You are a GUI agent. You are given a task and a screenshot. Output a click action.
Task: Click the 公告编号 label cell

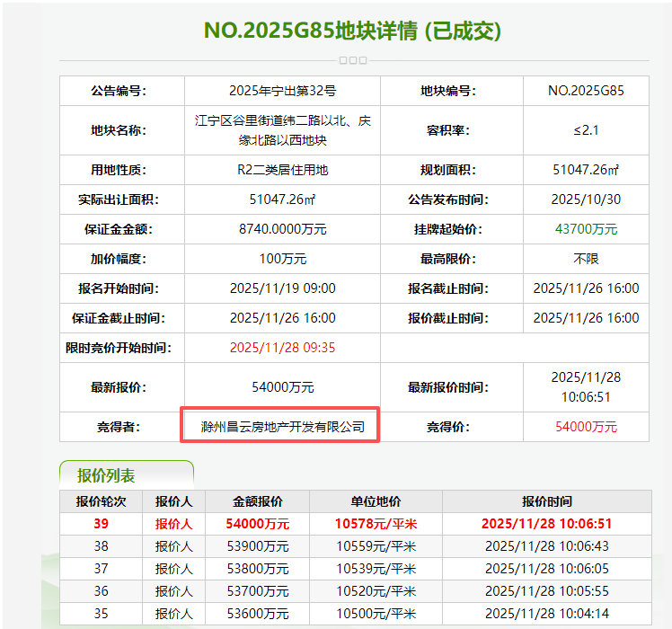122,91
